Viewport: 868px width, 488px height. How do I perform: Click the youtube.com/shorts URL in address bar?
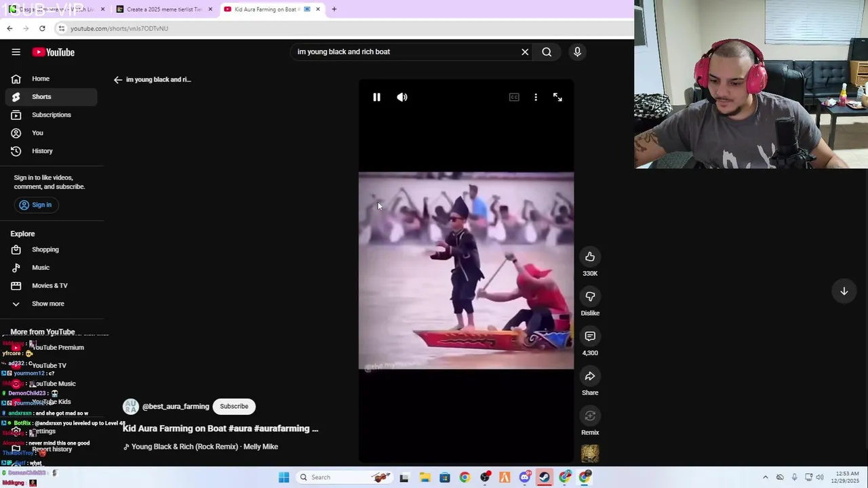click(x=119, y=28)
